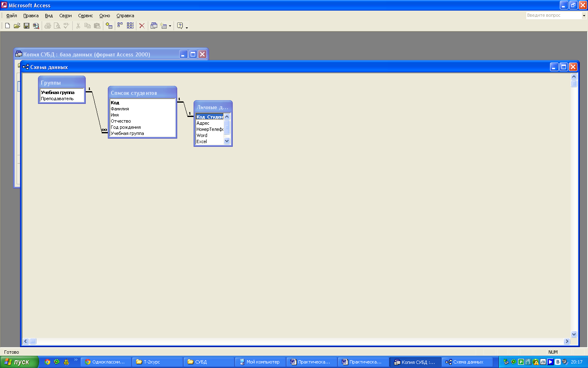Open the New Object dropdown arrow
This screenshot has width=588, height=368.
click(x=170, y=26)
